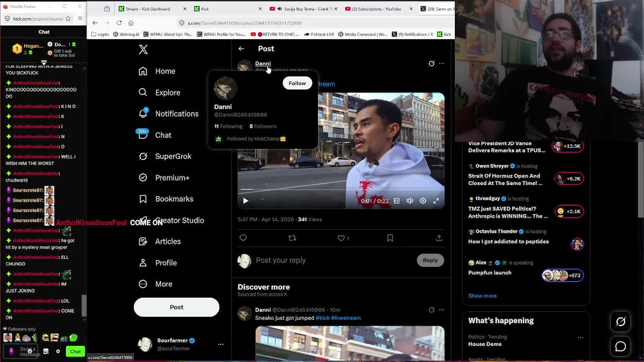The height and width of the screenshot is (362, 644).
Task: Open the Kick chat shop icon
Action: 46,351
